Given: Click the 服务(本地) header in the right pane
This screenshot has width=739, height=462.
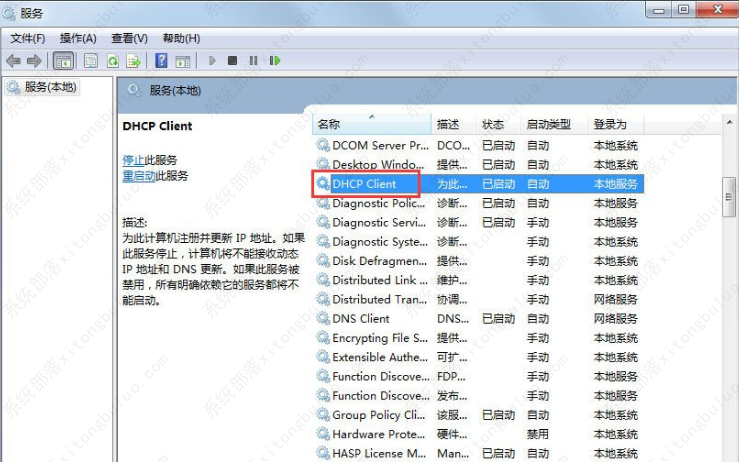Looking at the screenshot, I should point(175,90).
